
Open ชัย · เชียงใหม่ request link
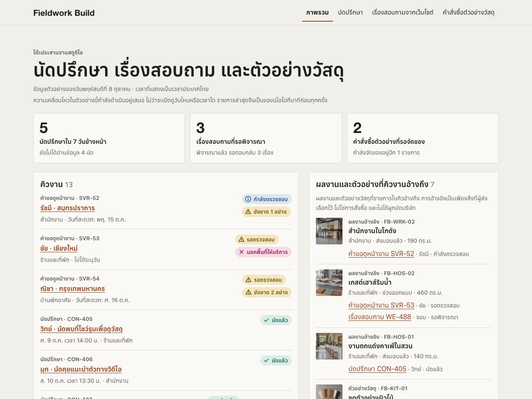tap(59, 249)
